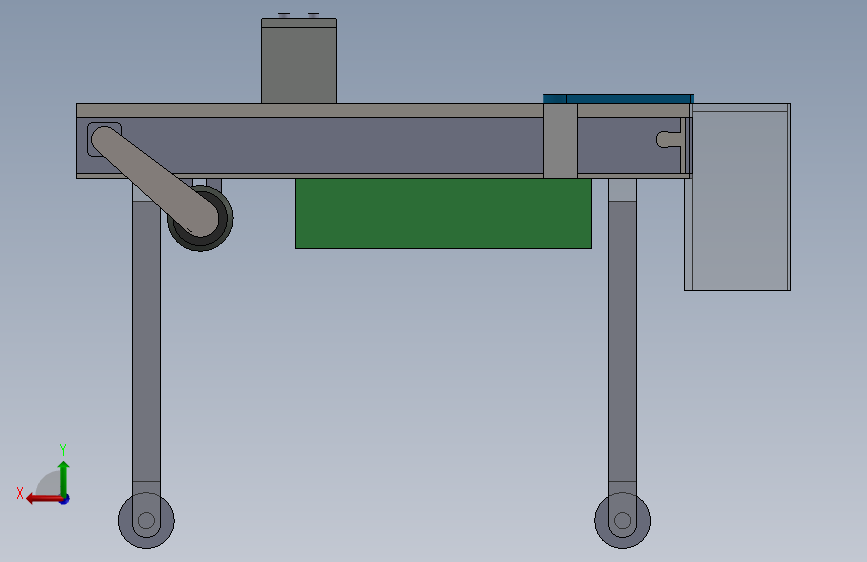Select the left floor wheel

[146, 521]
